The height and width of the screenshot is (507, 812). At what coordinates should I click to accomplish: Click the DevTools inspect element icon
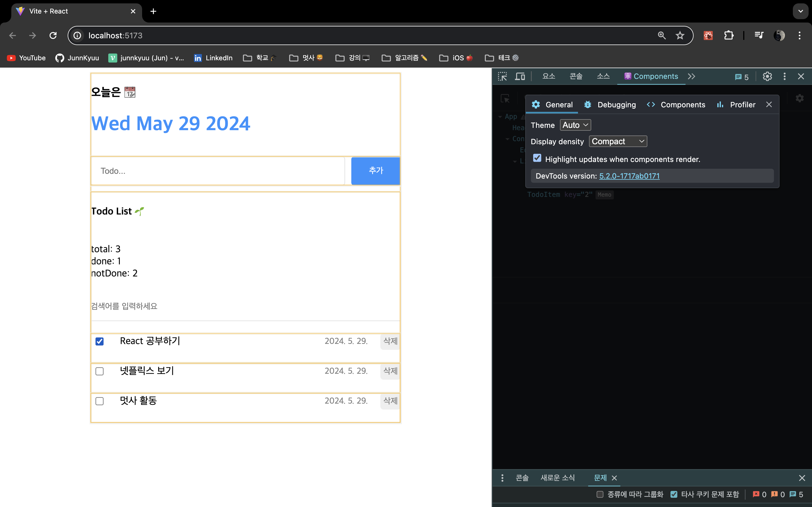pos(502,76)
